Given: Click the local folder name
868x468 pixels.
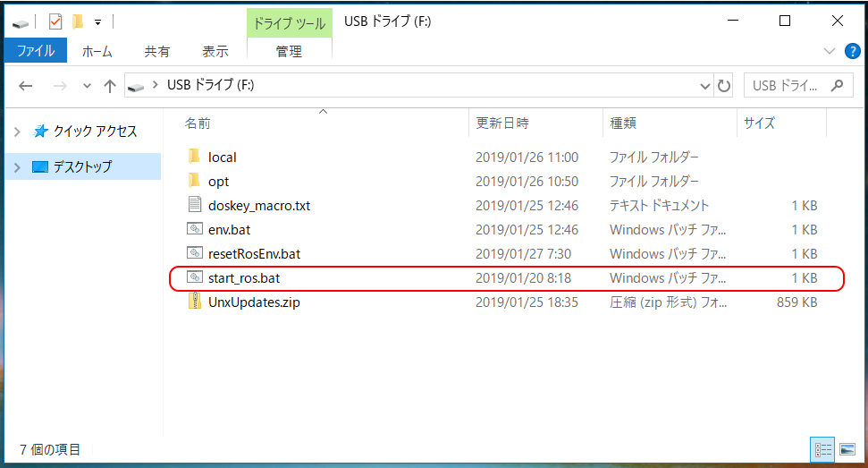Looking at the screenshot, I should coord(223,157).
